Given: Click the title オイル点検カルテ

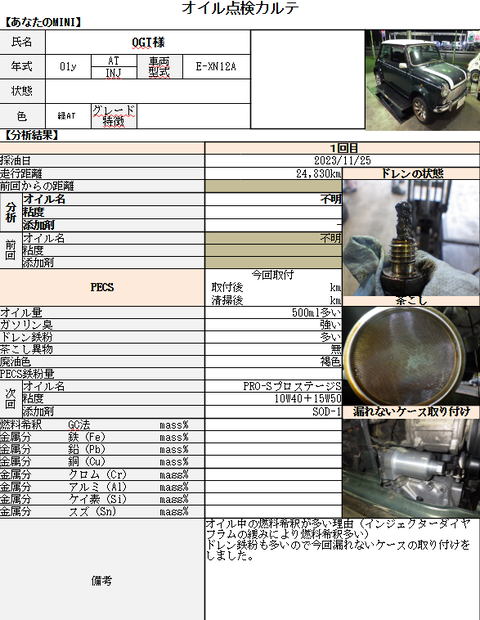Looking at the screenshot, I should click(240, 8).
